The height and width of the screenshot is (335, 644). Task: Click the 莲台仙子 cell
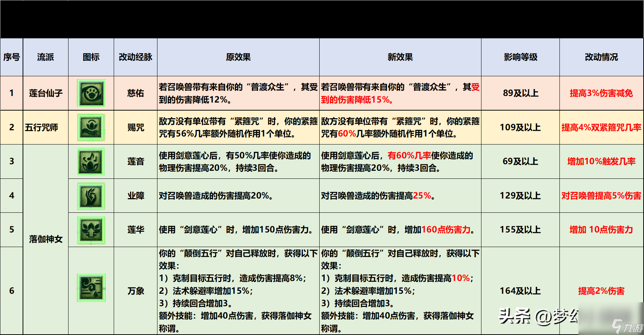[x=46, y=93]
